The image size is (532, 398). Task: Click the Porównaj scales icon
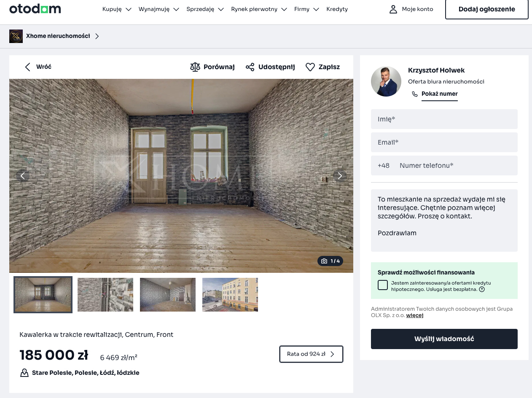tap(195, 67)
